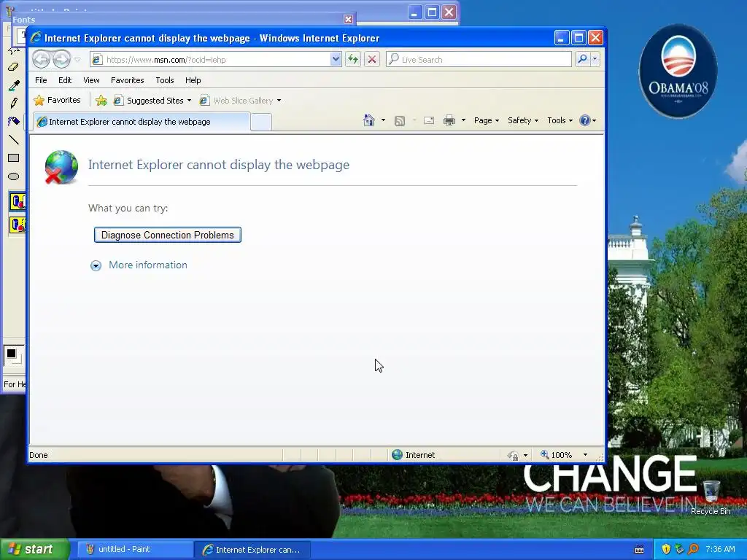Click the black foreground color box in Paint
This screenshot has width=747, height=560.
(x=11, y=354)
